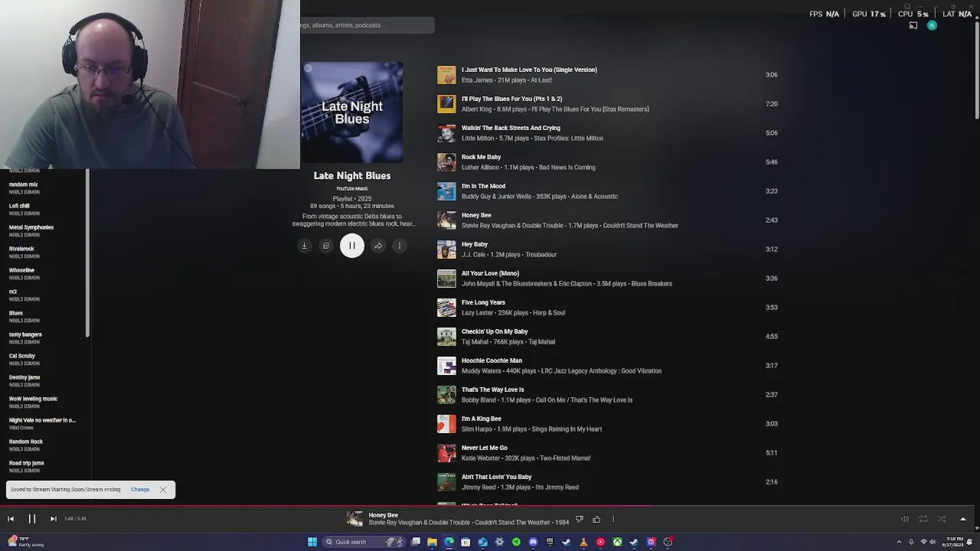Click Change in the saved-to toast
This screenshot has width=980, height=551.
click(x=140, y=490)
